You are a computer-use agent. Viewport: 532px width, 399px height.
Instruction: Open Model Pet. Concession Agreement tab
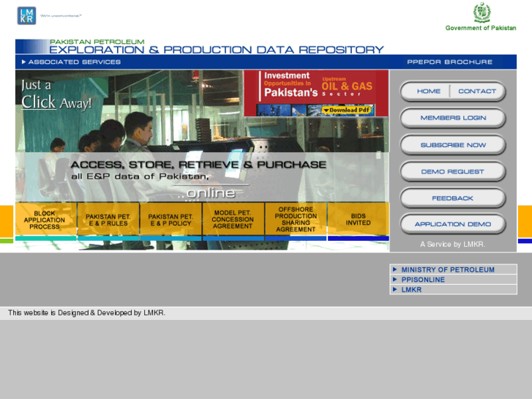(x=233, y=220)
